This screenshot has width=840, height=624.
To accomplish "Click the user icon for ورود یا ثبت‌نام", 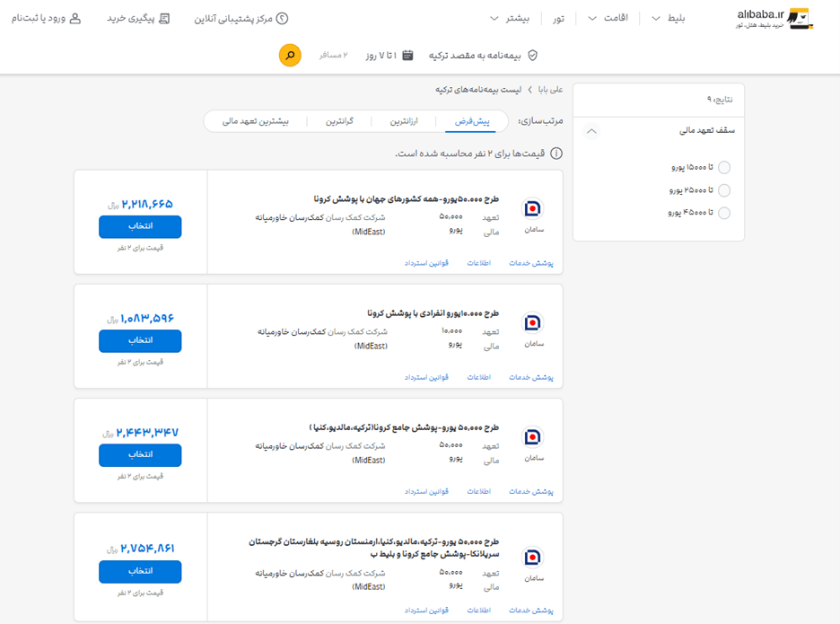I will [75, 18].
